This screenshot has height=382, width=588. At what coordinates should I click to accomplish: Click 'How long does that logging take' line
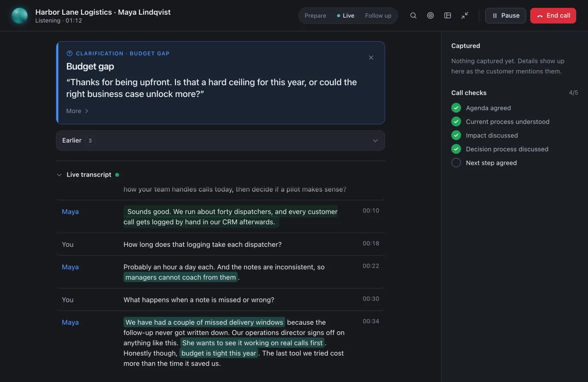pyautogui.click(x=202, y=245)
